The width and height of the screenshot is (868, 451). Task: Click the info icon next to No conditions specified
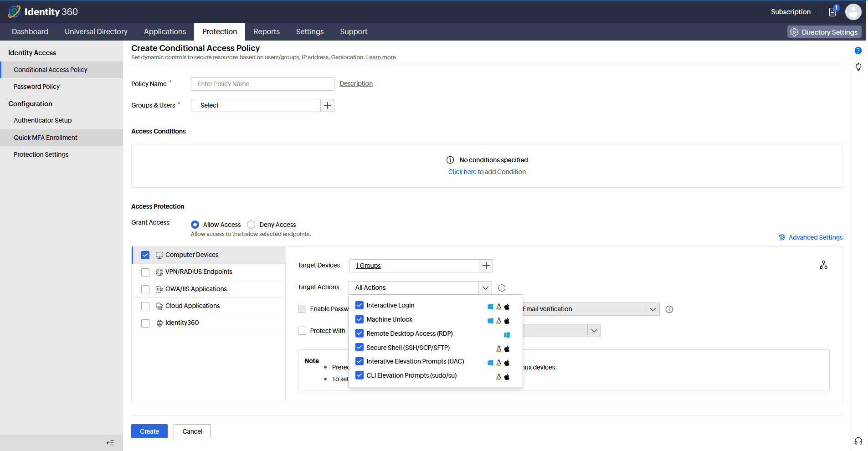(450, 160)
